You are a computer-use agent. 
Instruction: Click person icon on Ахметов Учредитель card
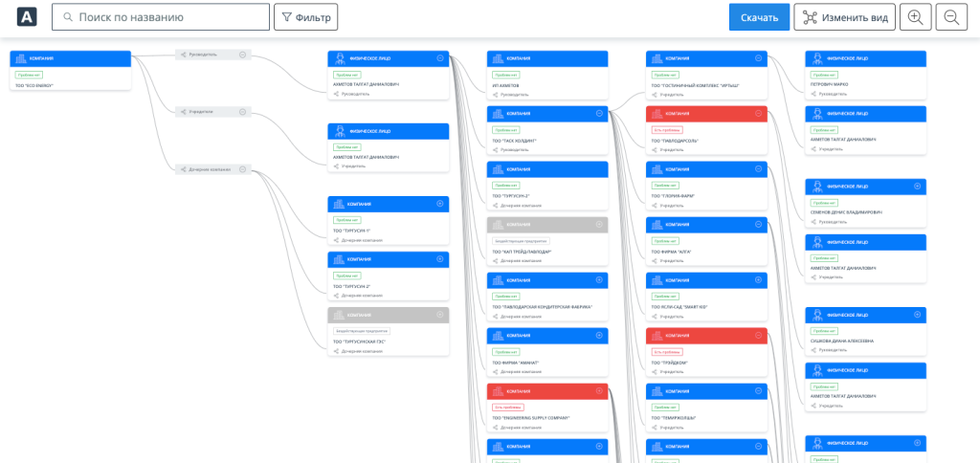pos(340,131)
